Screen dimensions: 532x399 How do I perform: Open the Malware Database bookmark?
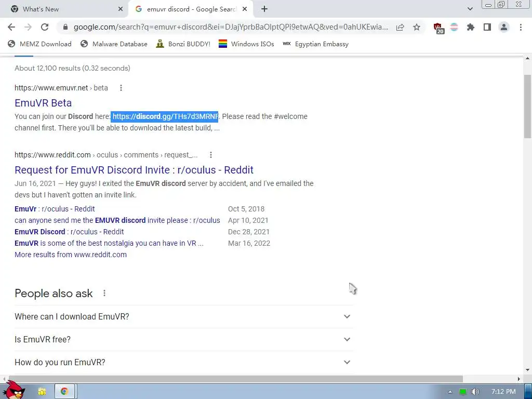pos(114,44)
